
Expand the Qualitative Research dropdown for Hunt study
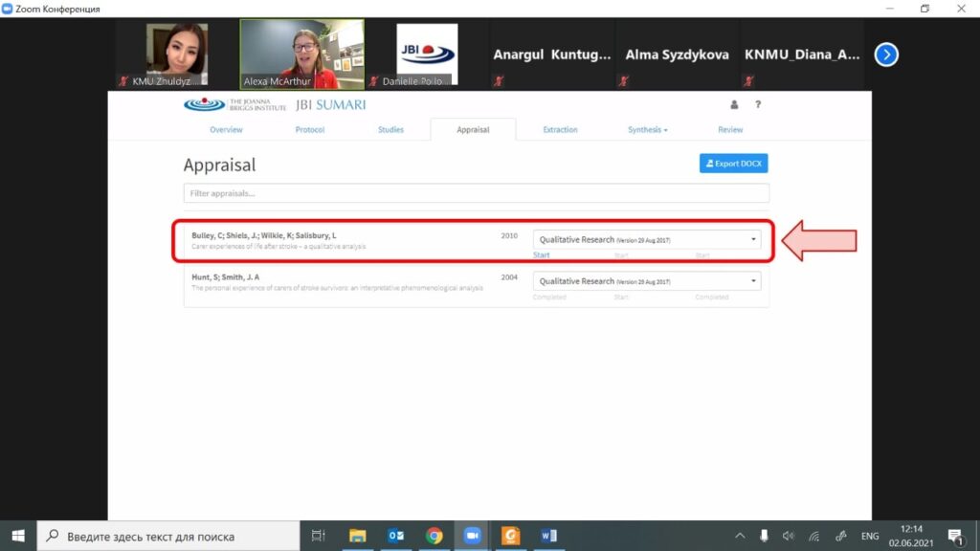647,281
